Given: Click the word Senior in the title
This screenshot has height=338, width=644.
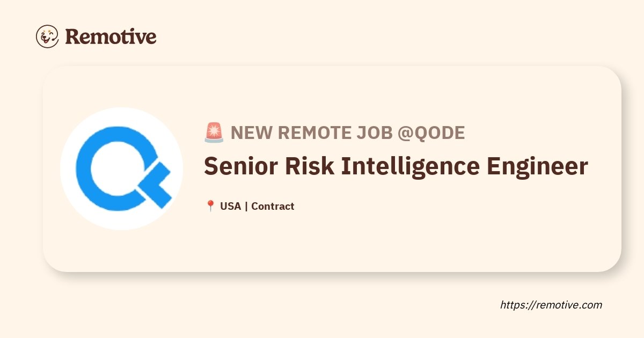Looking at the screenshot, I should (241, 166).
